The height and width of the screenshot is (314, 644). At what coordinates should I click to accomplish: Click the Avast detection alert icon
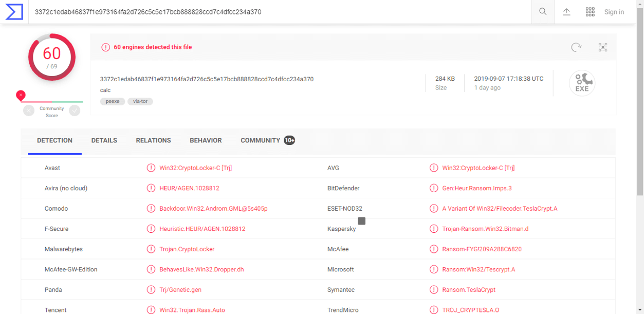tap(151, 168)
